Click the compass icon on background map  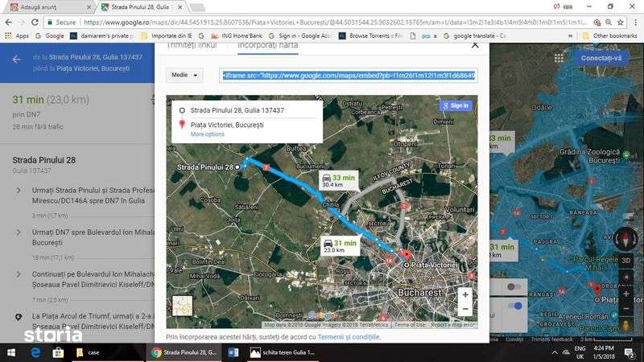625,239
